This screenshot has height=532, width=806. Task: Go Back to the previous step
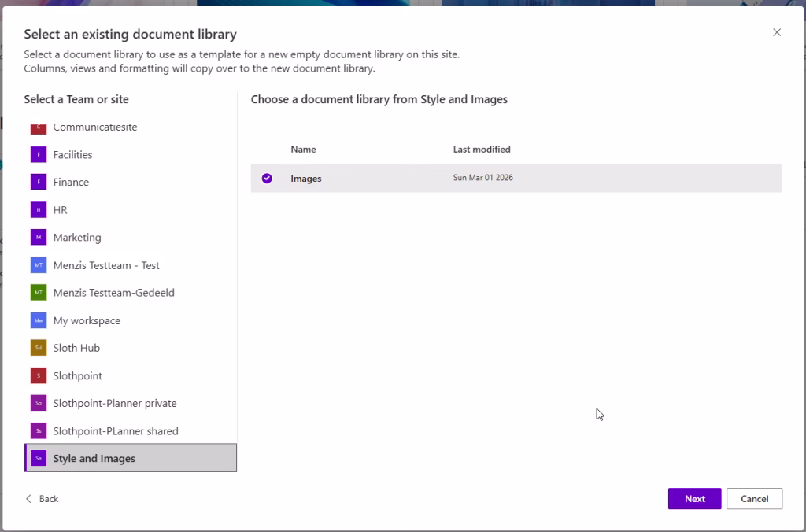click(x=42, y=499)
